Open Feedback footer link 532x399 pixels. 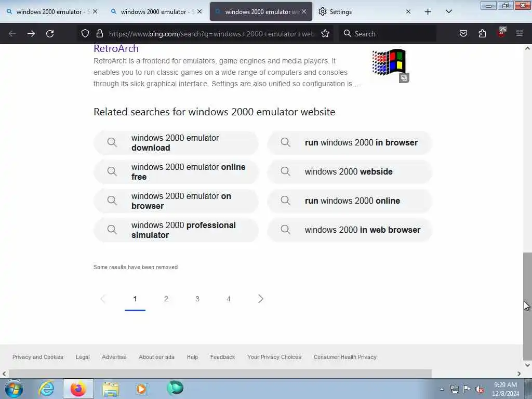(222, 357)
